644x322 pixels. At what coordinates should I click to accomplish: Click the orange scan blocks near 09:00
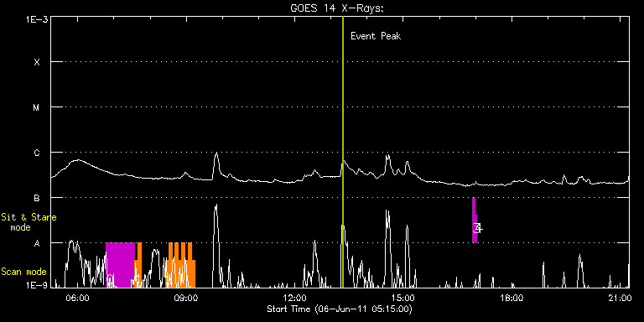[181, 265]
